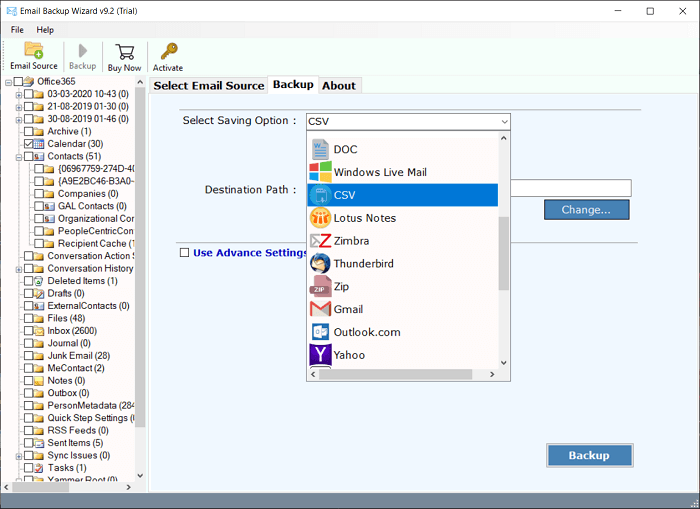This screenshot has height=509, width=700.
Task: Click the Calendar folder icon
Action: coord(39,144)
